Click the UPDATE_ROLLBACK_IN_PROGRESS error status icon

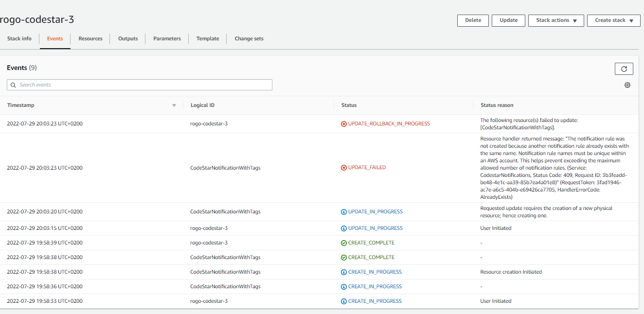click(x=344, y=123)
